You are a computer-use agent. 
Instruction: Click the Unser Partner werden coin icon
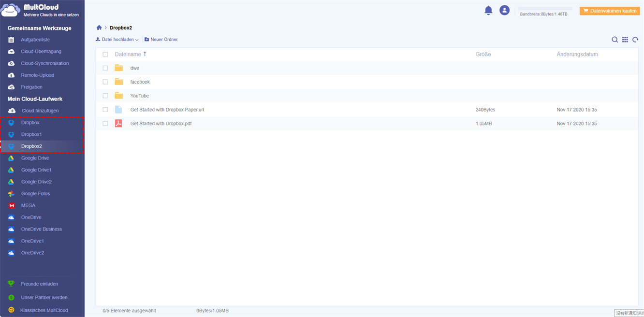pyautogui.click(x=11, y=298)
